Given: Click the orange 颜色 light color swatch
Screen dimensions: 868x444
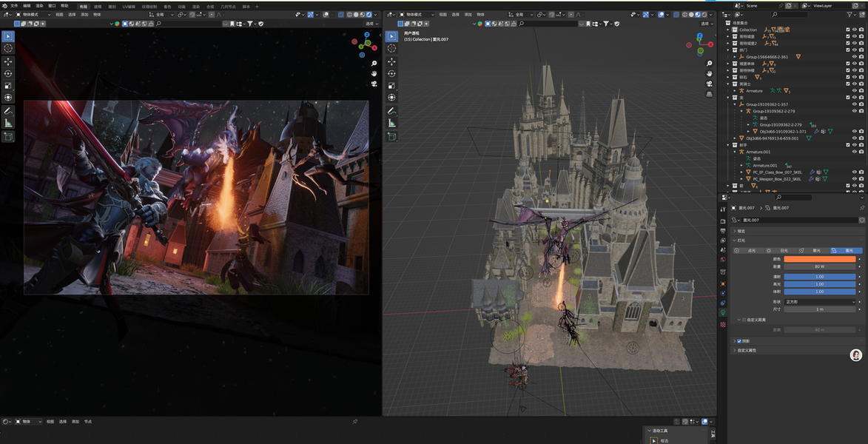Looking at the screenshot, I should 821,259.
